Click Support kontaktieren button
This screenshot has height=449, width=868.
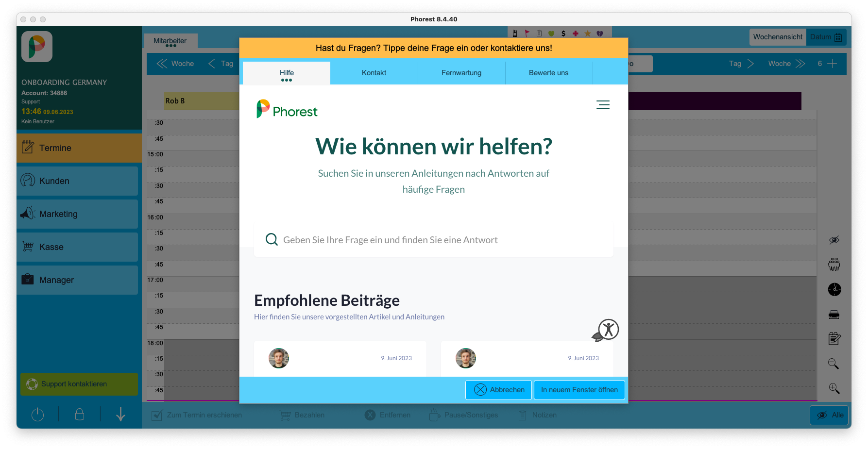tap(79, 384)
